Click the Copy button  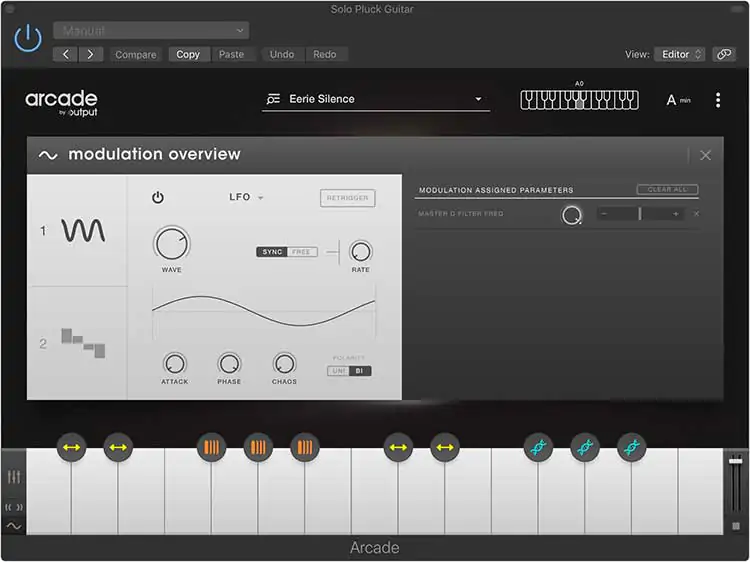coord(188,55)
